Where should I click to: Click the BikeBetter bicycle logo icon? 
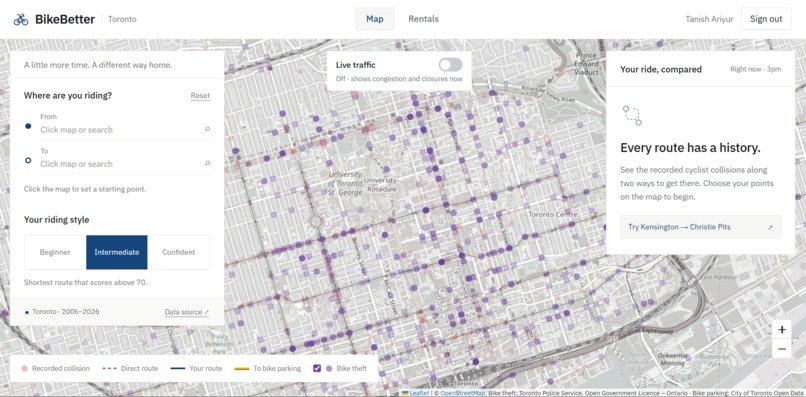pyautogui.click(x=21, y=20)
